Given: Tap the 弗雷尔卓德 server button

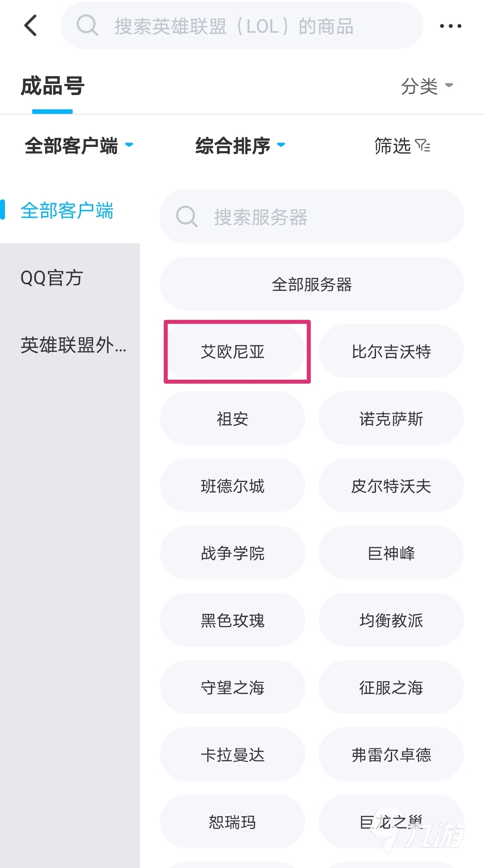Looking at the screenshot, I should tap(391, 755).
